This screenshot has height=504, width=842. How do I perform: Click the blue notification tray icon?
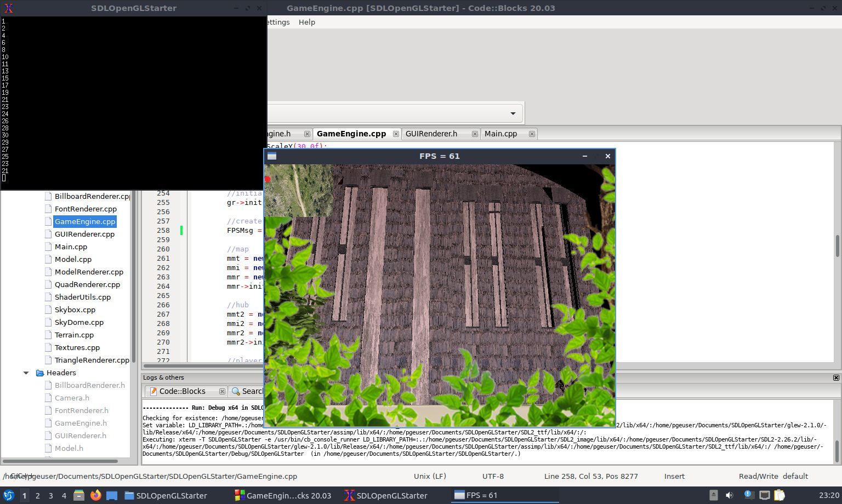(748, 496)
